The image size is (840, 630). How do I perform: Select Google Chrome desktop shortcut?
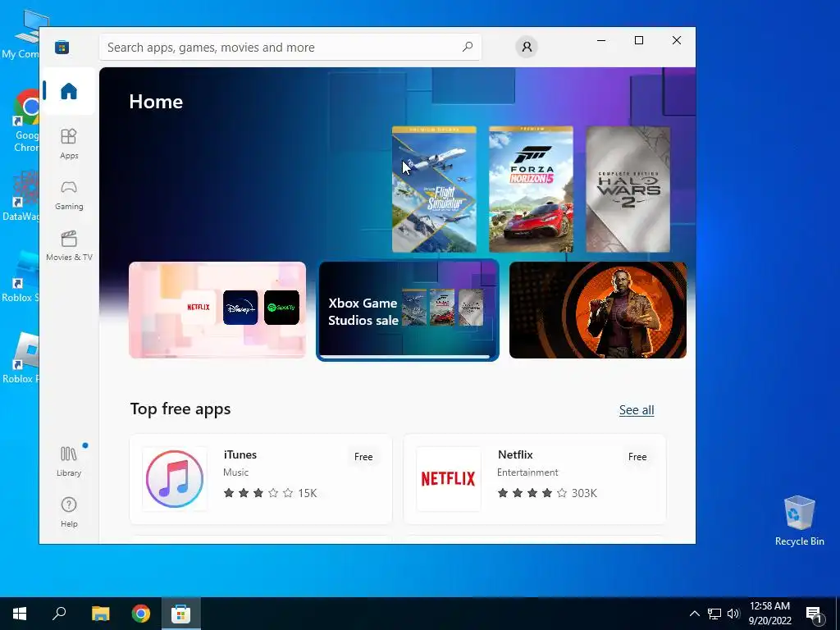[25, 121]
